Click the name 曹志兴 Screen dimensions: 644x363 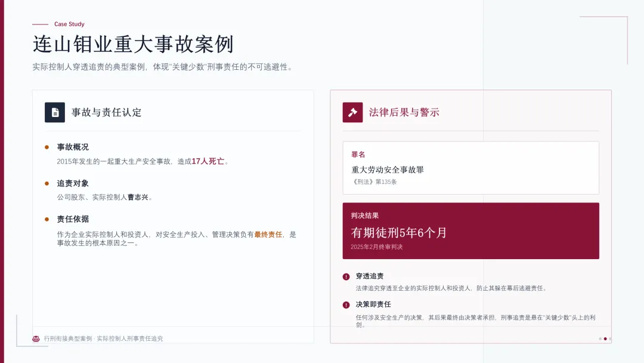[138, 198]
